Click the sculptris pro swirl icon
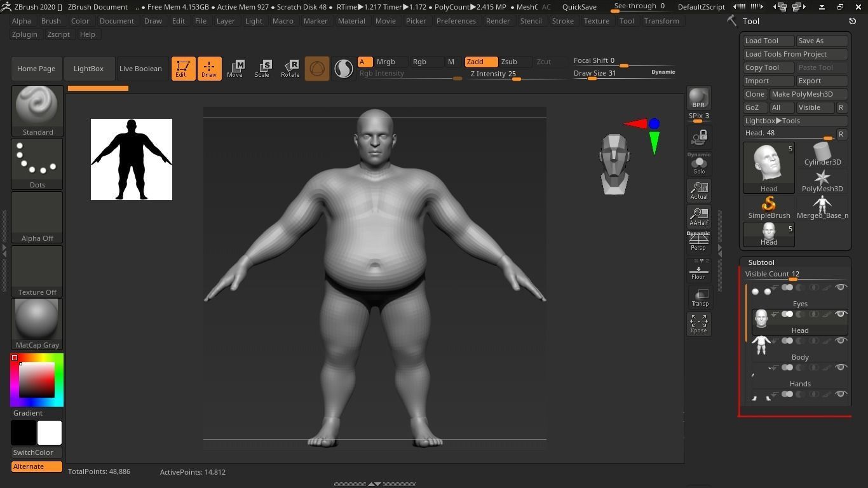This screenshot has width=868, height=488. (x=343, y=69)
